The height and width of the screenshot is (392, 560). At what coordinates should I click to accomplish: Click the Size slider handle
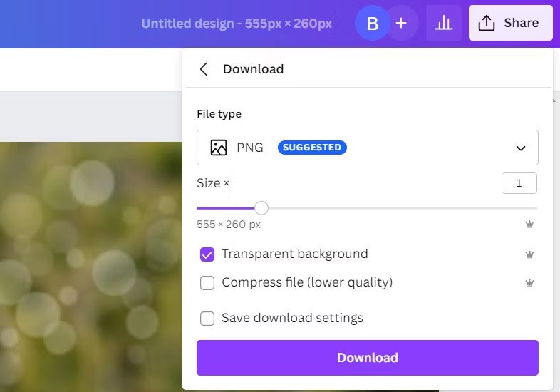(261, 208)
